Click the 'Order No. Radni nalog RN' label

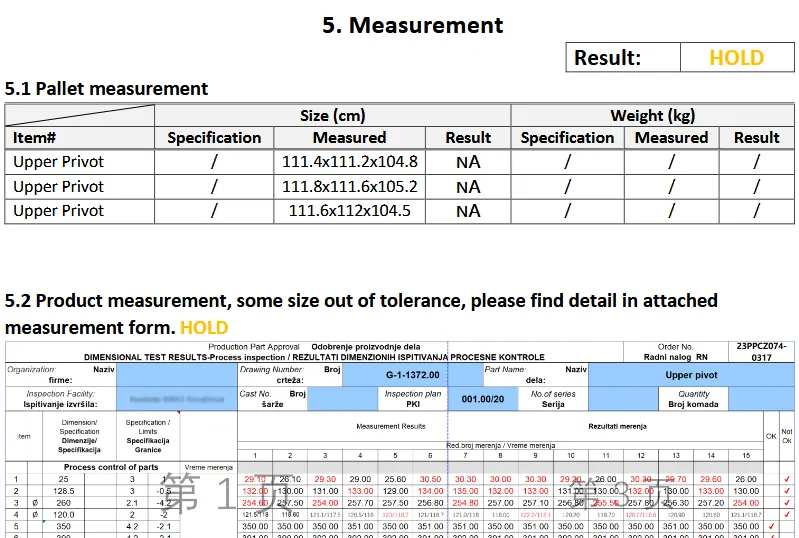tap(675, 352)
